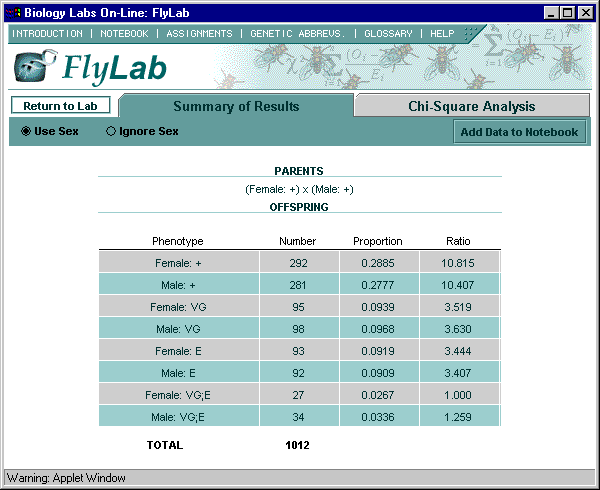Click the number 34 cell

[x=299, y=417]
